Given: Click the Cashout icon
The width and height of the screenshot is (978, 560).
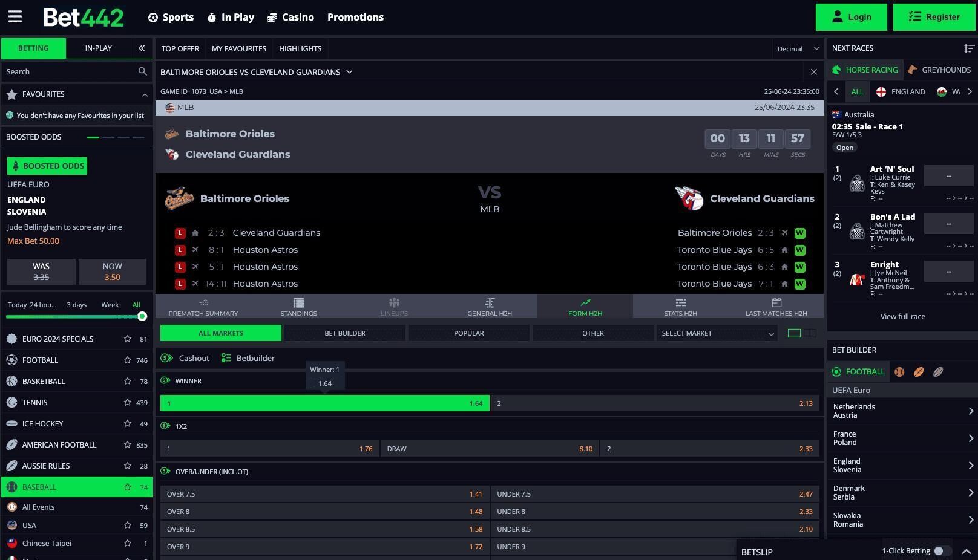Looking at the screenshot, I should (166, 358).
